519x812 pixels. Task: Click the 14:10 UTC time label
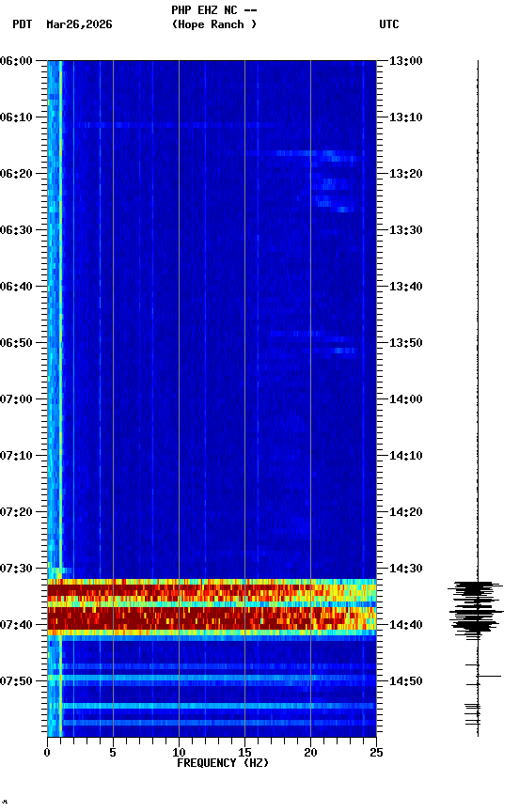tap(406, 456)
